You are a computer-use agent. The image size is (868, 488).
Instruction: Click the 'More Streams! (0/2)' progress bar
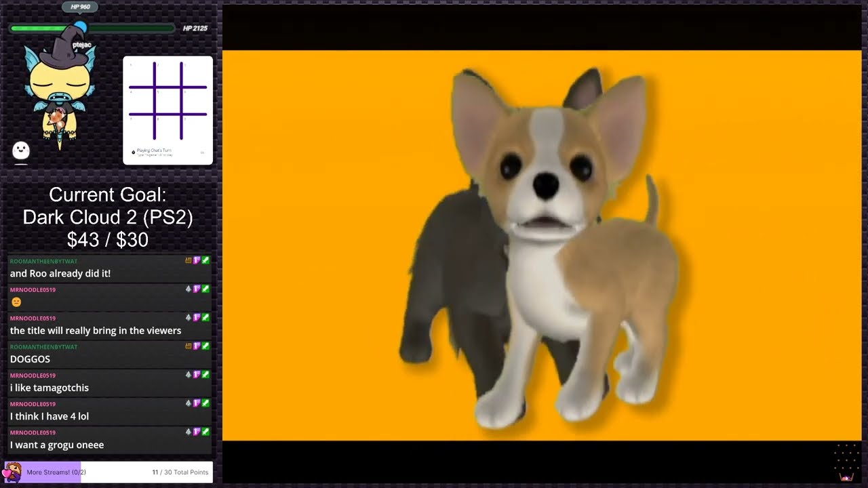[108, 472]
